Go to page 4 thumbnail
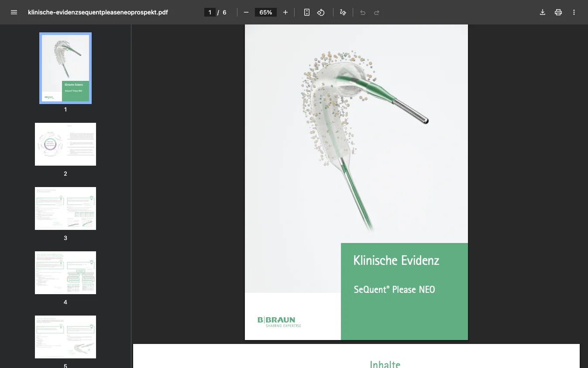588x368 pixels. (x=65, y=273)
